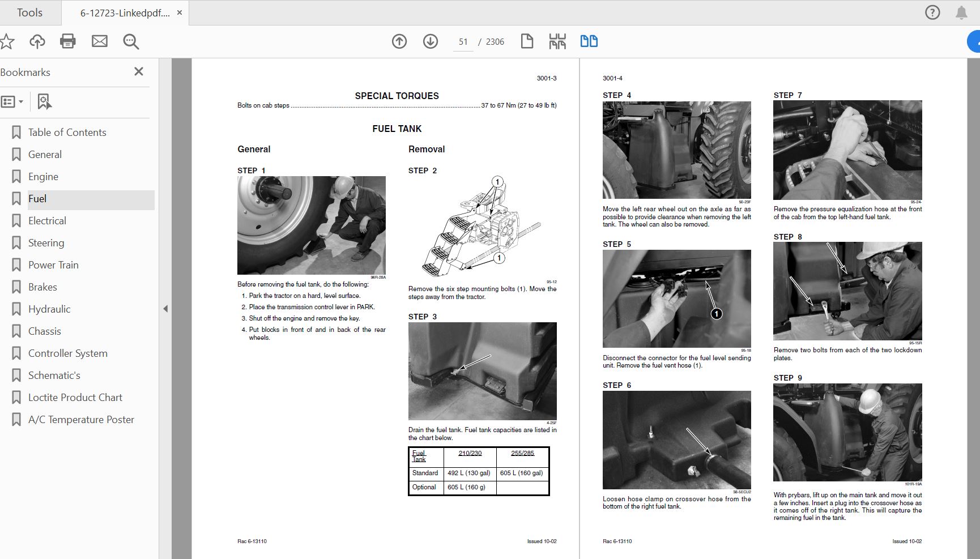
Task: Open the Loctite Product Chart bookmark
Action: [75, 398]
